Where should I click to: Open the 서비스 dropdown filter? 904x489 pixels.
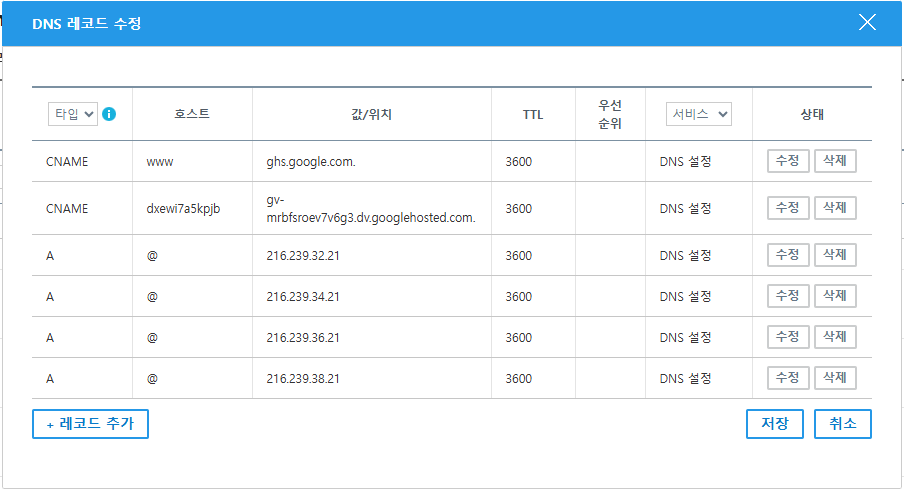coord(698,114)
